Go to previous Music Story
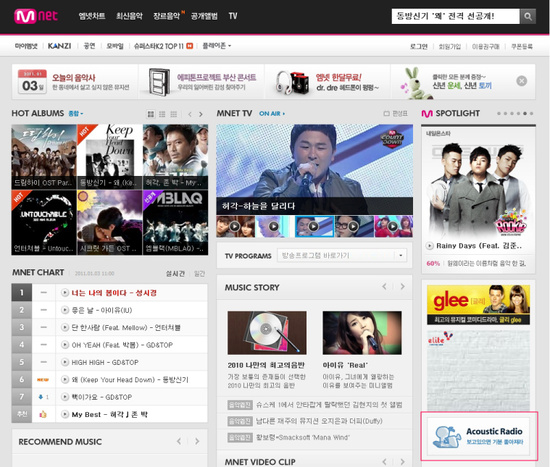Viewport: 550px width, 467px height. [x=384, y=287]
